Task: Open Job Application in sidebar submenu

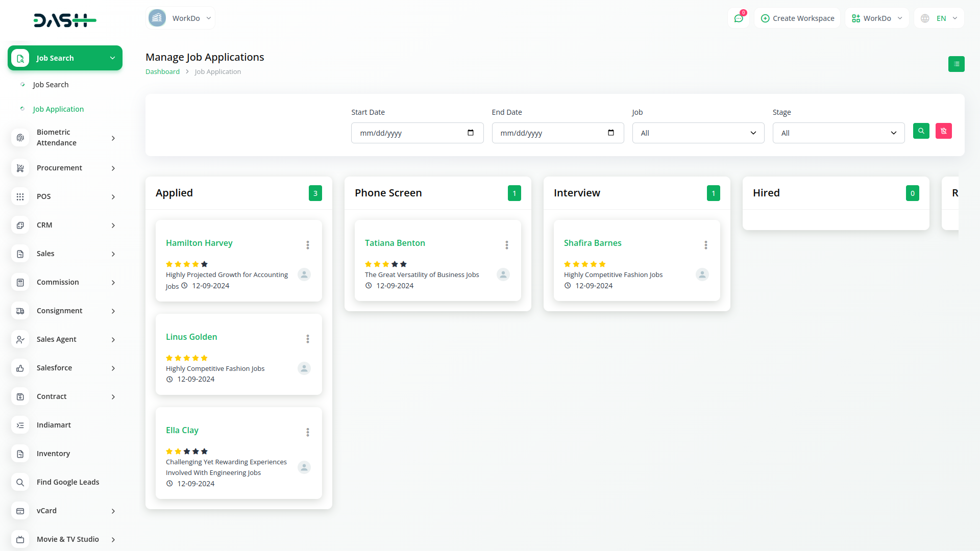Action: [x=58, y=109]
